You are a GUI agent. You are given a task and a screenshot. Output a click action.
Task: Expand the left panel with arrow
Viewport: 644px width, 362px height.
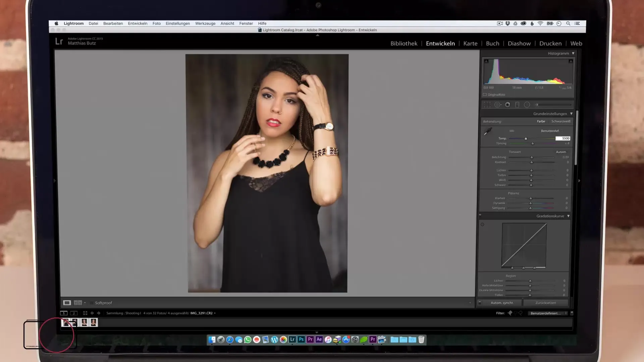[54, 181]
